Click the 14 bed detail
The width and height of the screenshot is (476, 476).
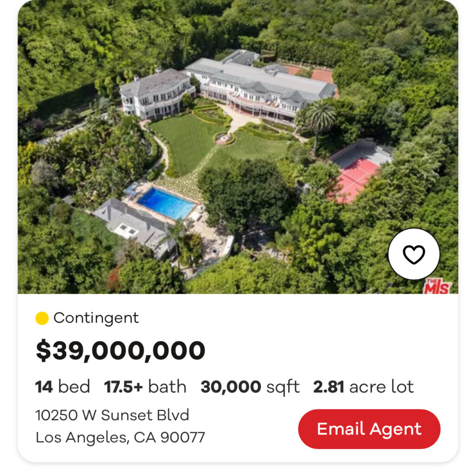point(63,387)
